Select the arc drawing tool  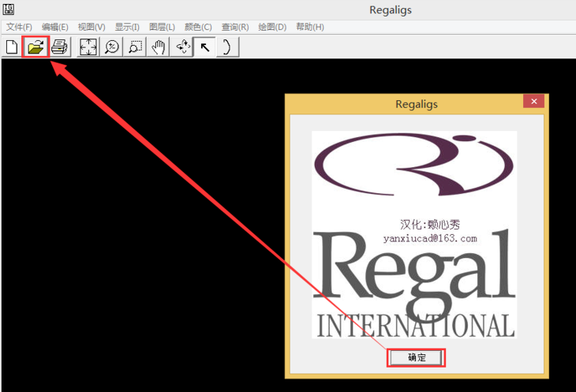click(227, 47)
